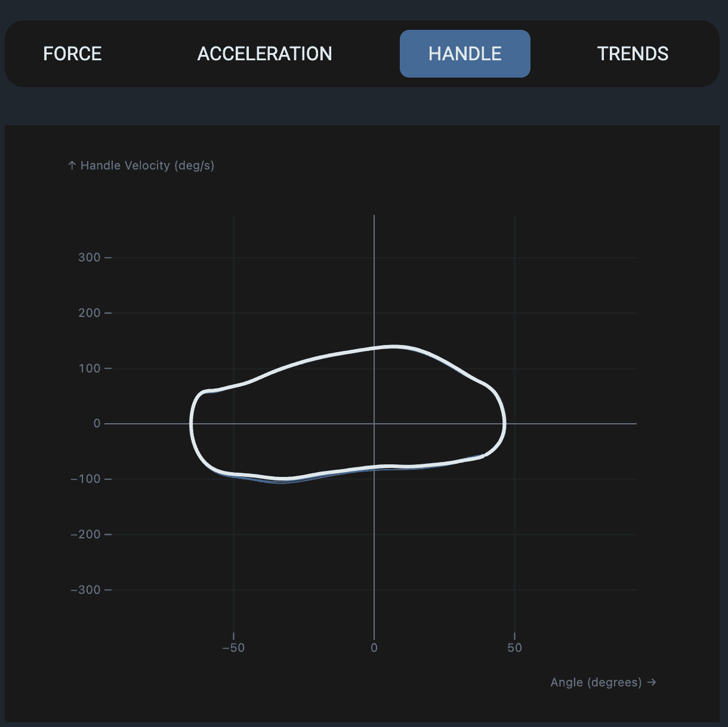Click the 200 tick mark label
This screenshot has height=727, width=728.
pos(88,313)
